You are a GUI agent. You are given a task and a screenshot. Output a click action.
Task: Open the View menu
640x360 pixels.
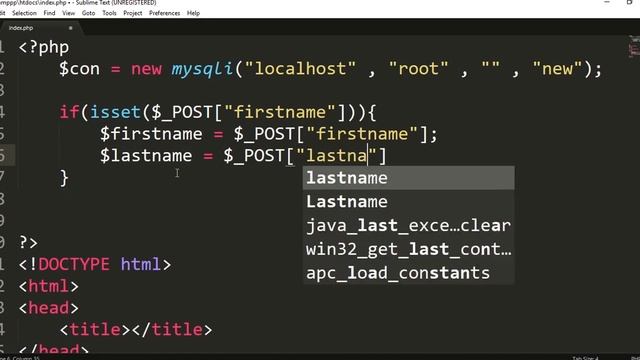[x=69, y=13]
